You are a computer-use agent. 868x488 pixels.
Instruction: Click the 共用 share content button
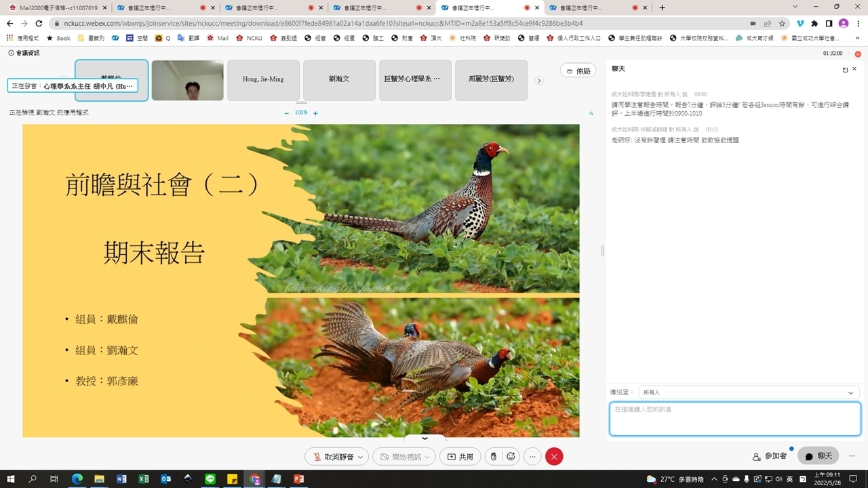point(460,457)
